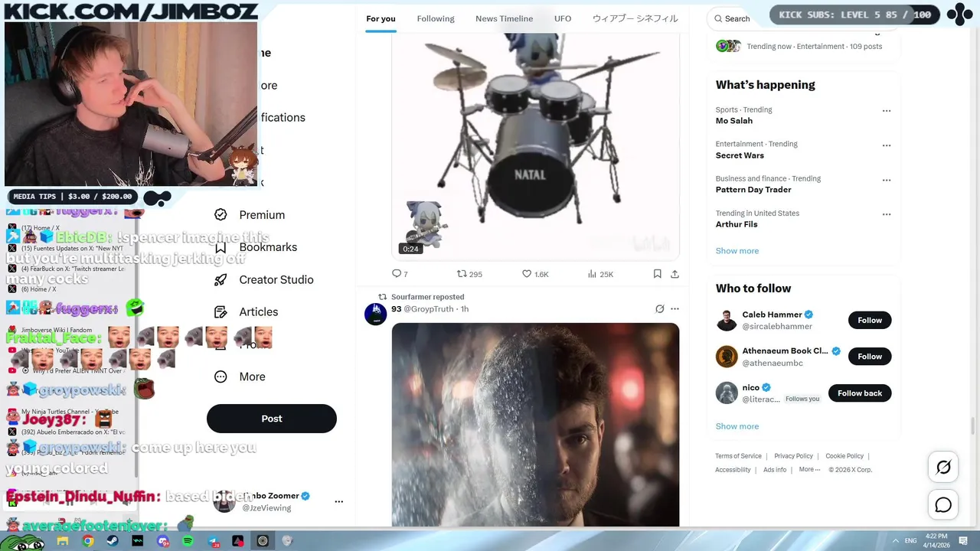Viewport: 980px width, 551px height.
Task: Repost the drum video with 295 reposts
Action: [469, 274]
